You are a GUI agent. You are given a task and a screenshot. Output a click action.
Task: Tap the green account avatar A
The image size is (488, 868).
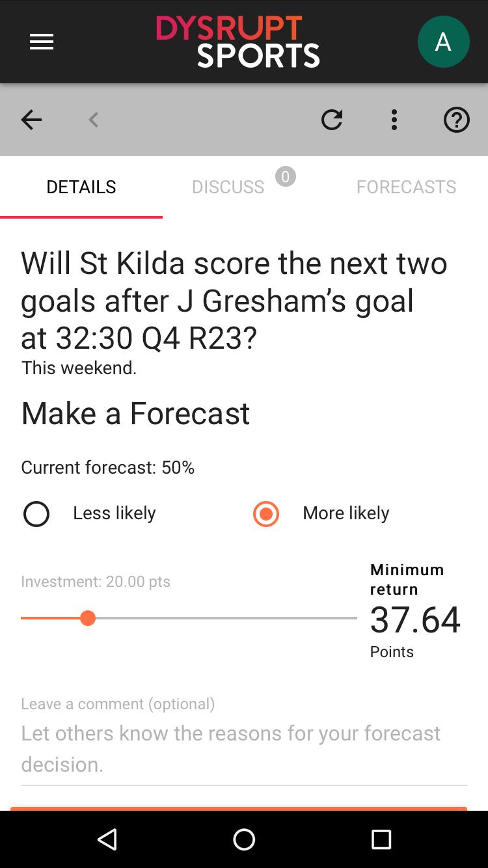[443, 42]
